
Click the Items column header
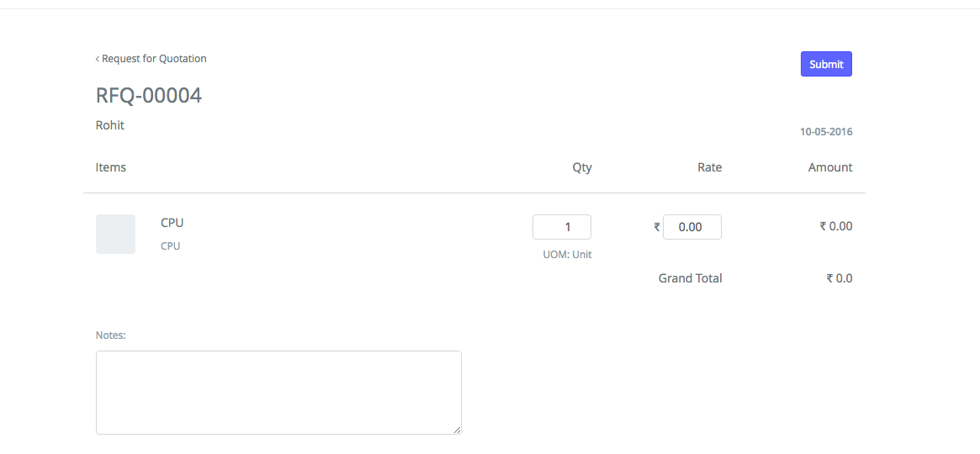(111, 167)
